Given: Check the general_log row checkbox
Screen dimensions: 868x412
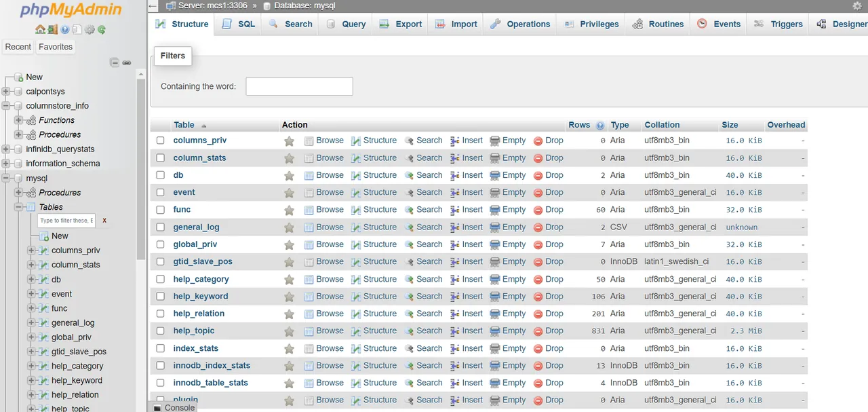Looking at the screenshot, I should click(x=161, y=227).
